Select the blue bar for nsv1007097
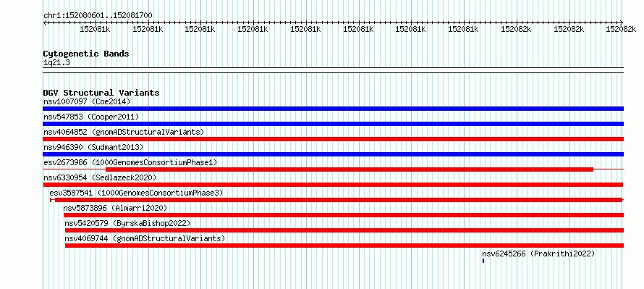 [x=333, y=109]
